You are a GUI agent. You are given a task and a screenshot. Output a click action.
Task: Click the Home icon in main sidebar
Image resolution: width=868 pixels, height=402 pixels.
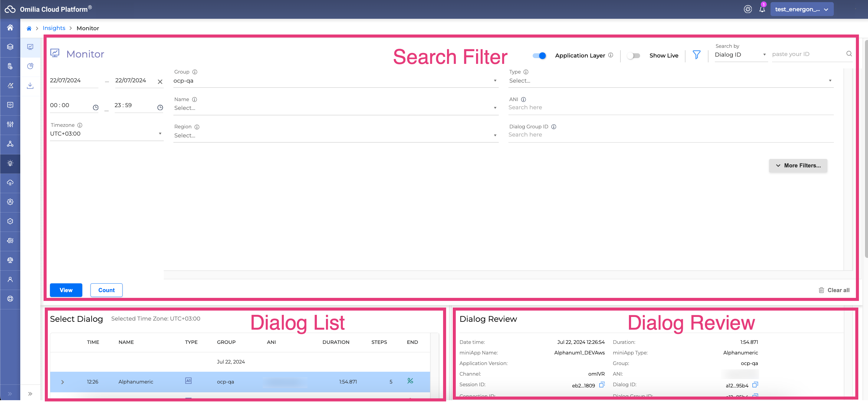point(10,28)
